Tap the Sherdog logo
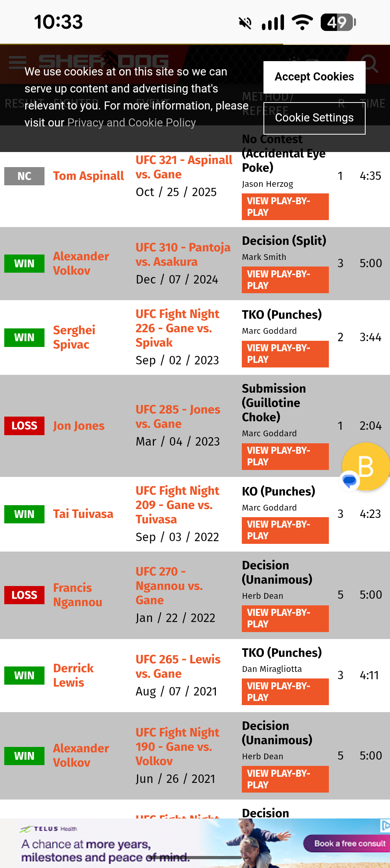This screenshot has width=390, height=868. [x=103, y=61]
